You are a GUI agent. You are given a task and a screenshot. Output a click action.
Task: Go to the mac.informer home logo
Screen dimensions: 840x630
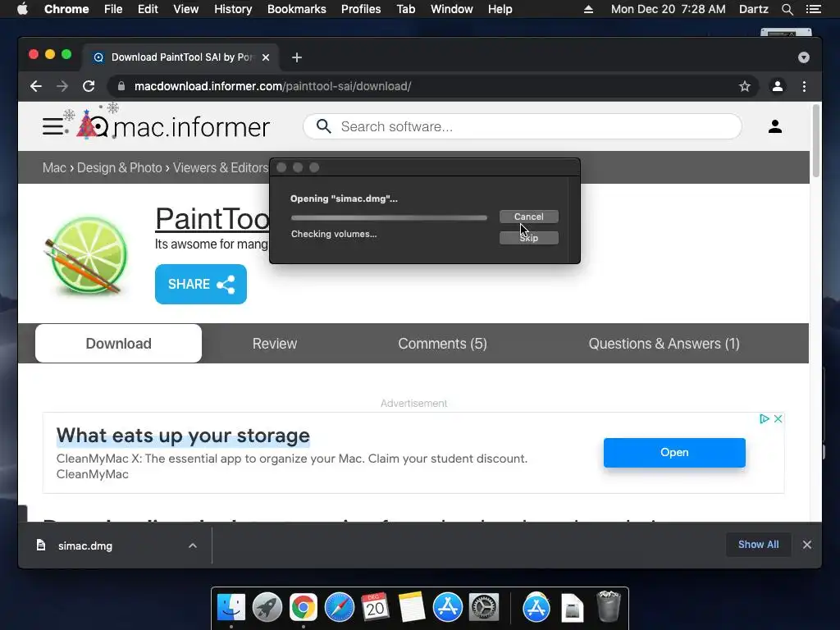(173, 126)
